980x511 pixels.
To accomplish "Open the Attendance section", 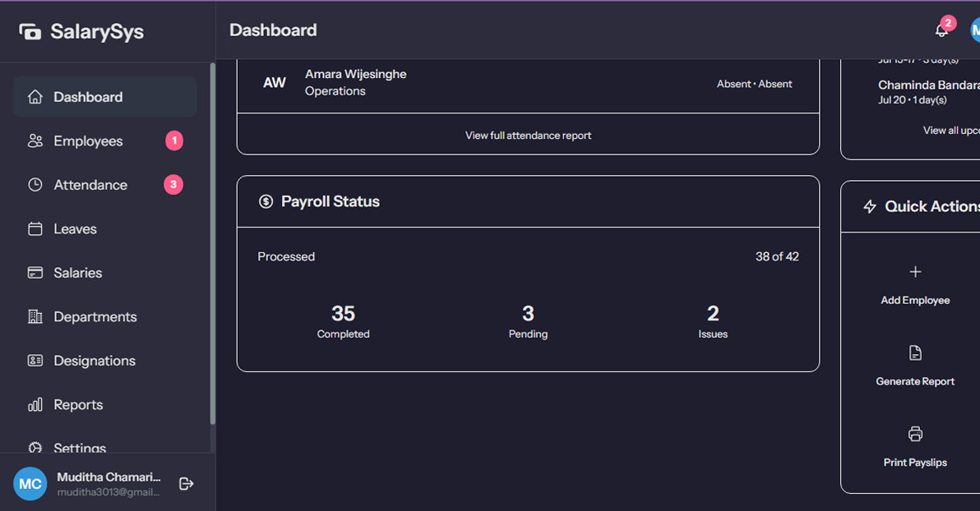I will click(x=90, y=185).
